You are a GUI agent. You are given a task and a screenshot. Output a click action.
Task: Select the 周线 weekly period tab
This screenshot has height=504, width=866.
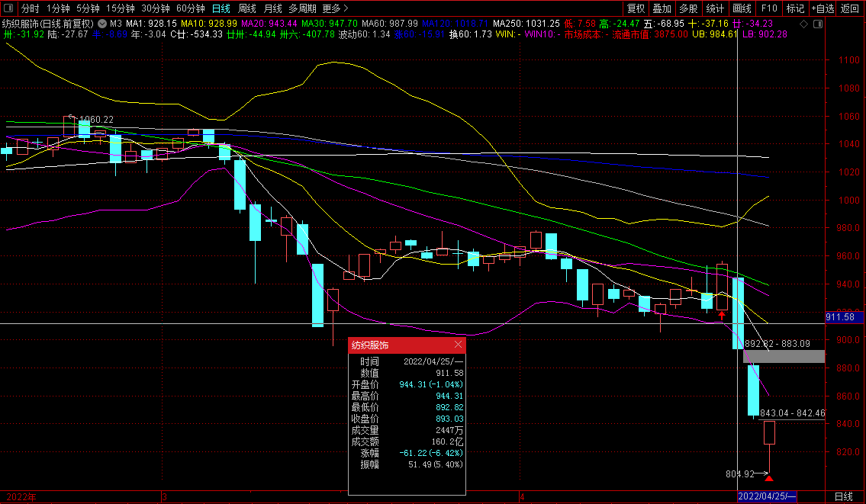tap(247, 8)
